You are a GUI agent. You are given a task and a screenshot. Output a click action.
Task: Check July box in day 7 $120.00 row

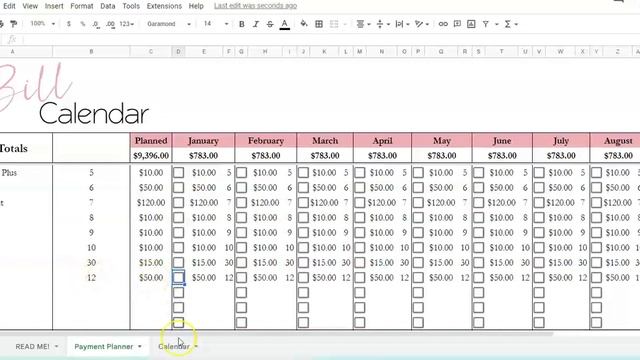(x=539, y=202)
